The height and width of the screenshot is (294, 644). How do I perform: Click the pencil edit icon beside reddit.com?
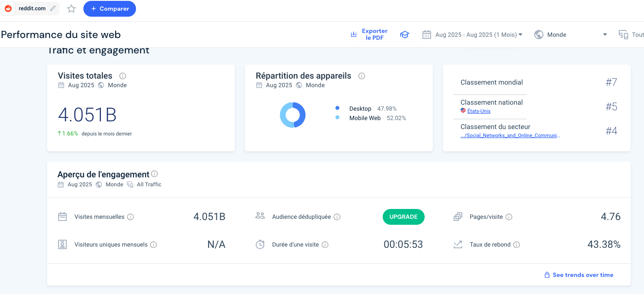[53, 9]
